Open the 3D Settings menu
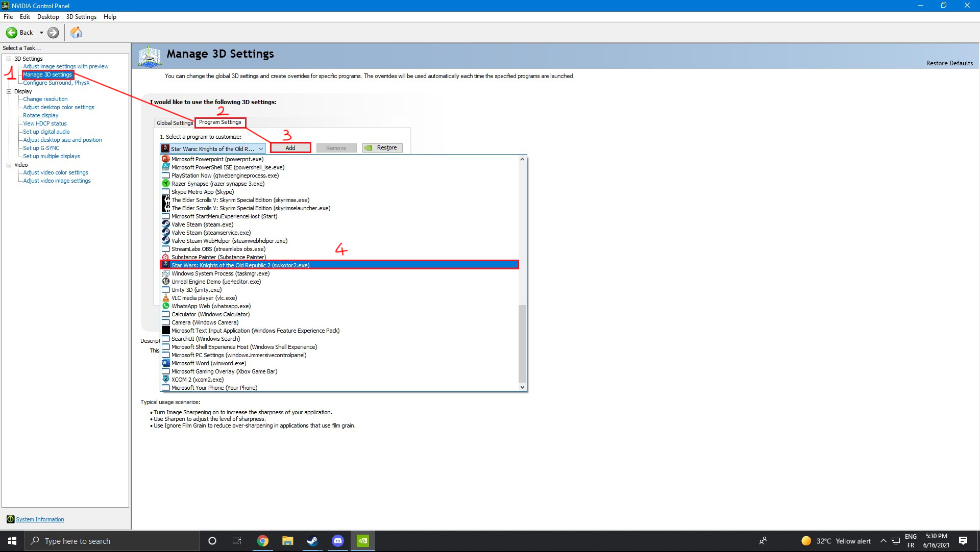Viewport: 980px width, 552px height. click(x=81, y=17)
